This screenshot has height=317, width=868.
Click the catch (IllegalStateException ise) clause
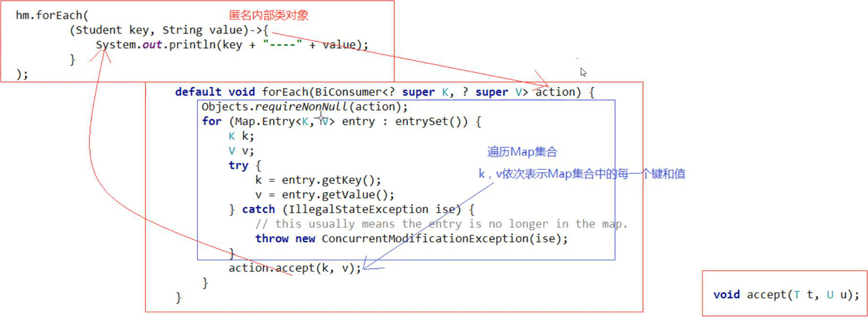[358, 210]
